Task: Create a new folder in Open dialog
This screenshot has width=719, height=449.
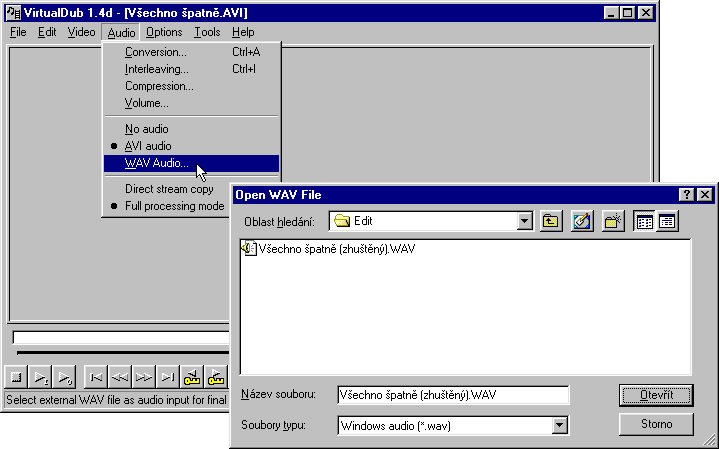Action: tap(613, 222)
